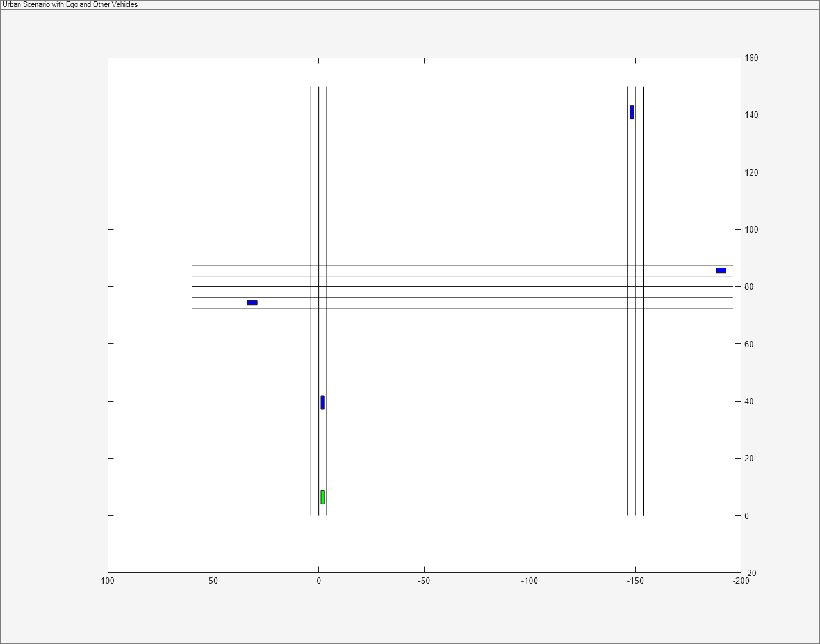Click the blue vehicle left of the first intersection
The height and width of the screenshot is (644, 820).
click(252, 302)
